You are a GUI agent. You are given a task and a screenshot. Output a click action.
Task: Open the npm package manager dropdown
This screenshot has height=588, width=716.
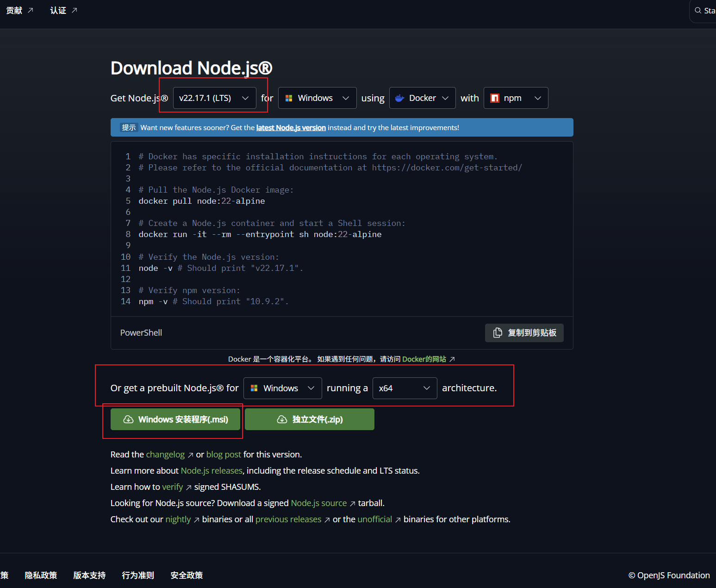pos(516,98)
